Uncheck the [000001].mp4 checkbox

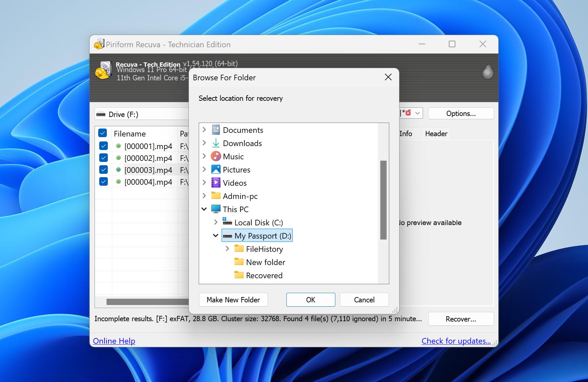104,146
